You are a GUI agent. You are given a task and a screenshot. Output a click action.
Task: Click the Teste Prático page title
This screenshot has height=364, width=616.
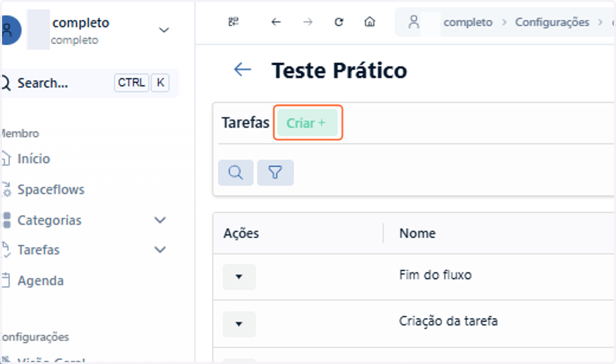[x=339, y=70]
